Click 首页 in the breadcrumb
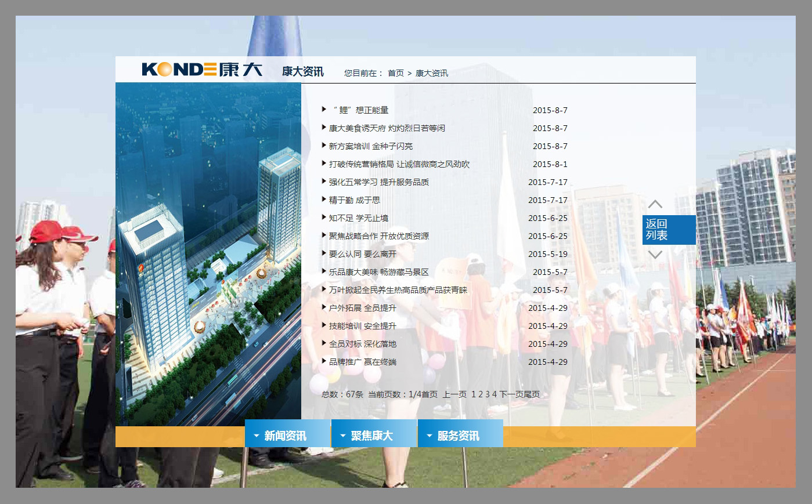The height and width of the screenshot is (504, 812). click(396, 73)
